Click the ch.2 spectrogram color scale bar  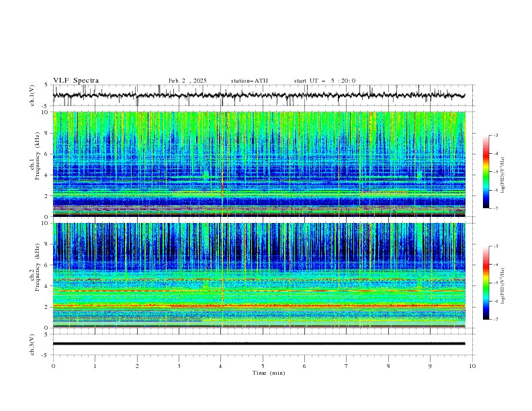[486, 283]
